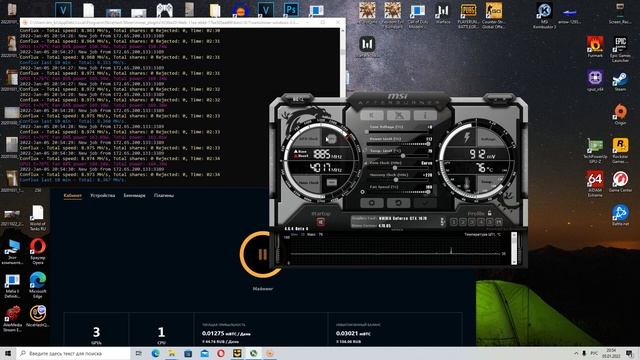Adjust the Fan Speed slider
Screen dimensions: 640x360
398,191
